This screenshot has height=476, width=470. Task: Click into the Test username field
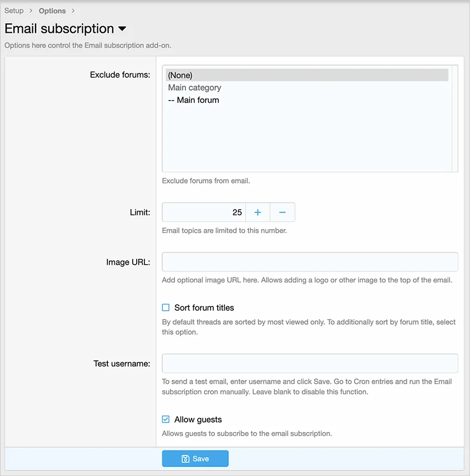coord(309,363)
